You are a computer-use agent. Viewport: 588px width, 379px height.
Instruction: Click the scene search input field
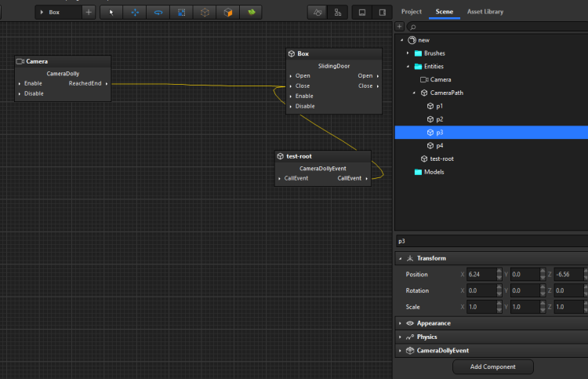pyautogui.click(x=494, y=27)
